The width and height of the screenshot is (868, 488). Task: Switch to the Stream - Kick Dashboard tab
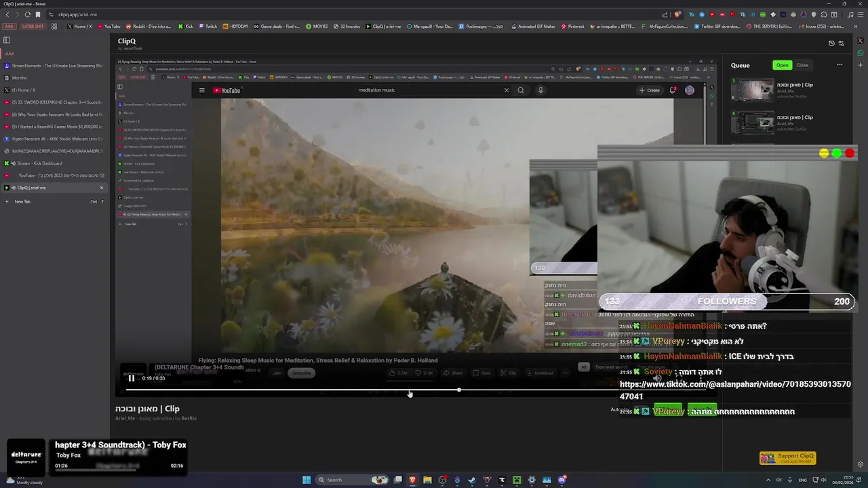[54, 163]
